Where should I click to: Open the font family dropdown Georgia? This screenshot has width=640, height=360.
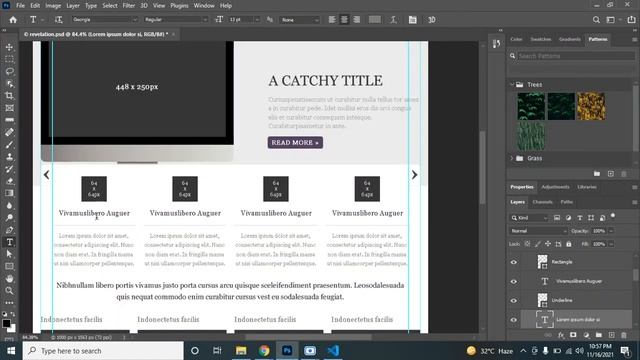pyautogui.click(x=105, y=20)
